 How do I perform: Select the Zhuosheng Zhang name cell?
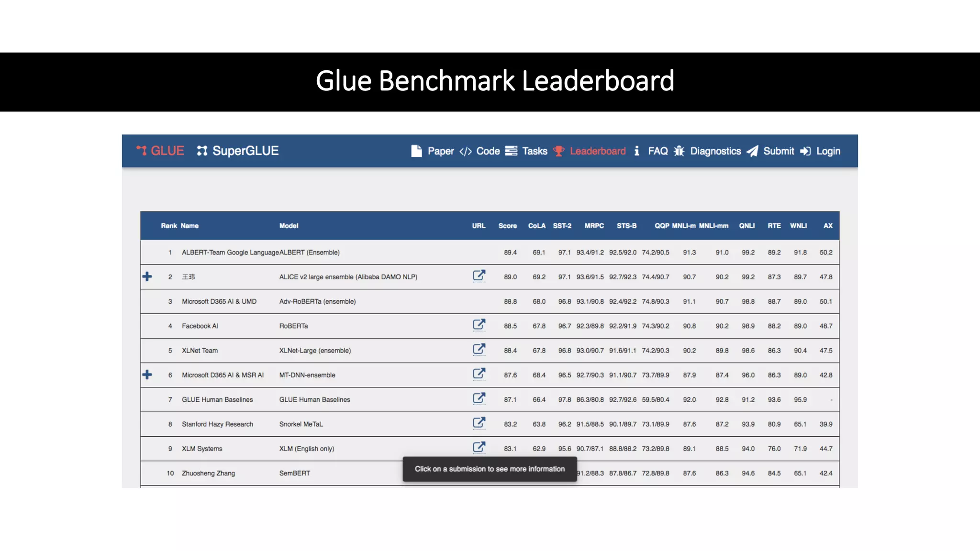click(x=208, y=473)
